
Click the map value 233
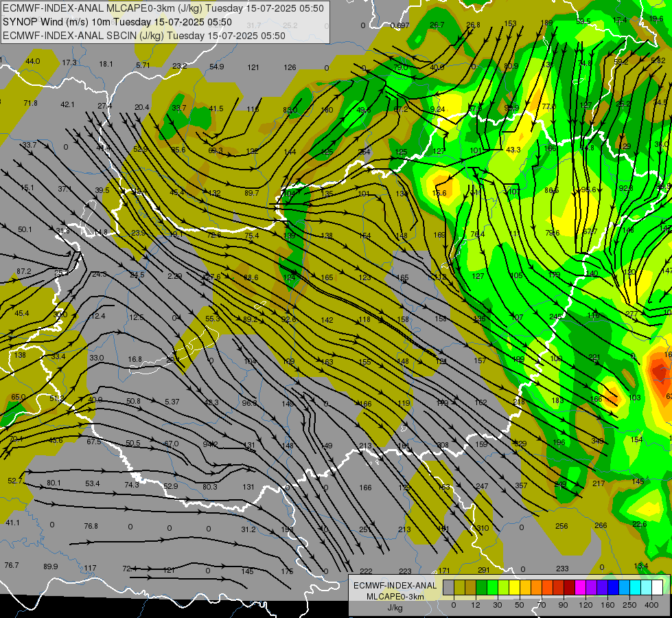562,569
